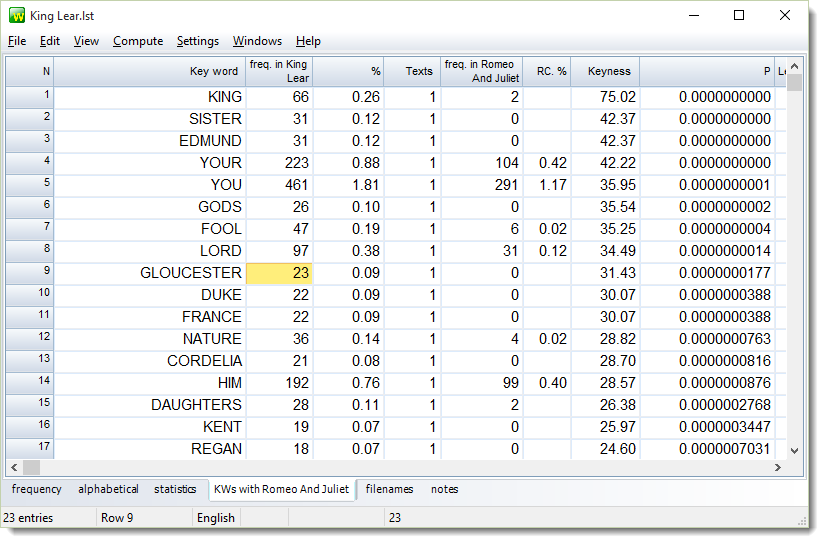This screenshot has height=543, width=824.
Task: Open the statistics tab
Action: click(175, 489)
